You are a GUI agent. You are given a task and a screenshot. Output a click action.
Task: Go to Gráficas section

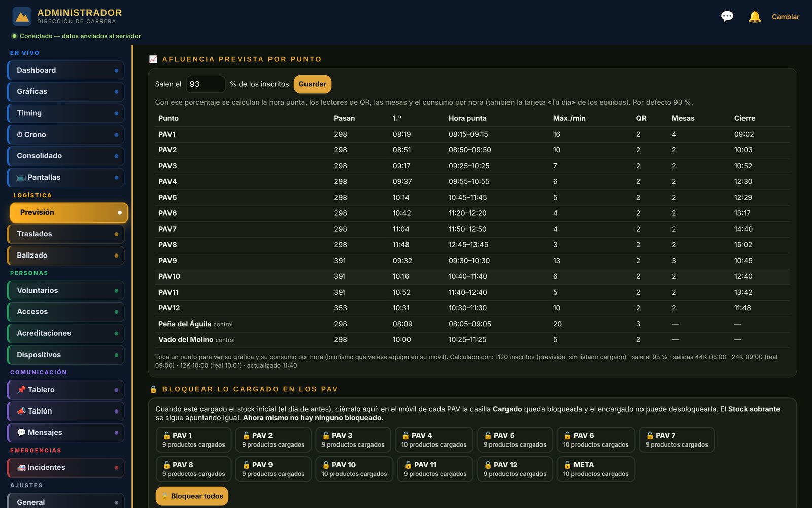point(65,91)
